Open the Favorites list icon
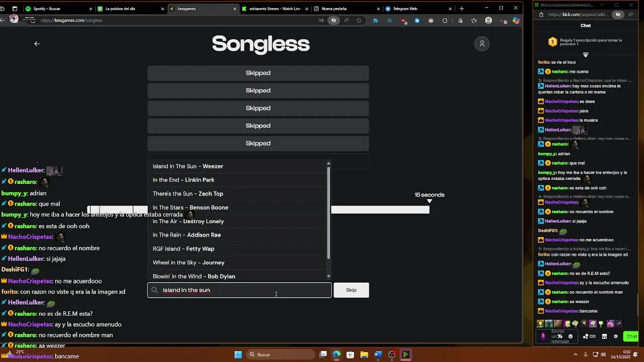 [474, 21]
